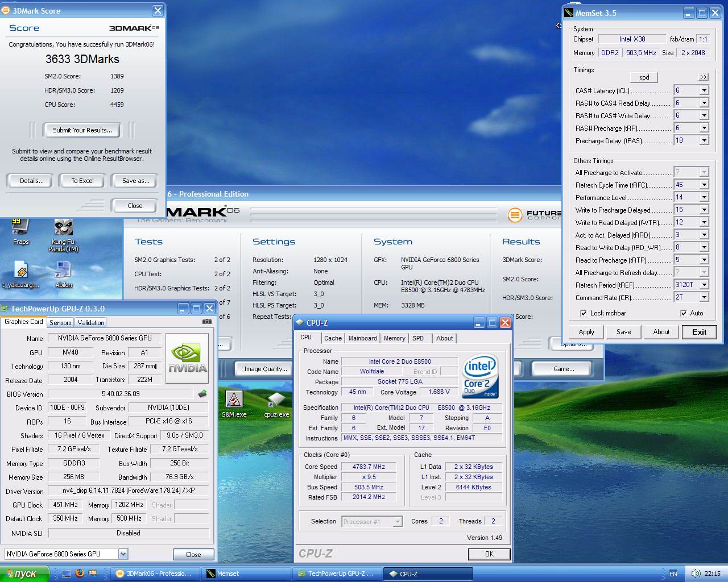Image resolution: width=728 pixels, height=582 pixels.
Task: Click the Save button in MemSet
Action: tap(623, 332)
